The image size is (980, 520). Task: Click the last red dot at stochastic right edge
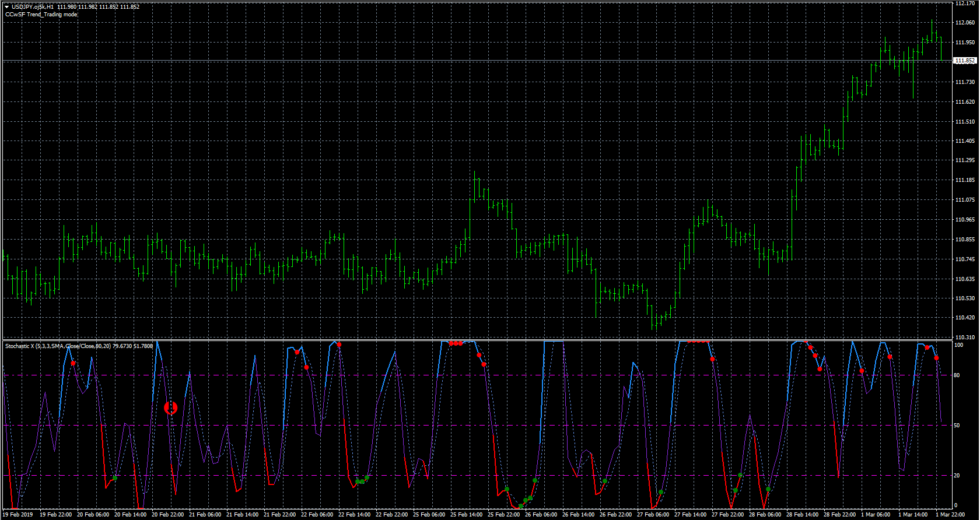click(936, 358)
